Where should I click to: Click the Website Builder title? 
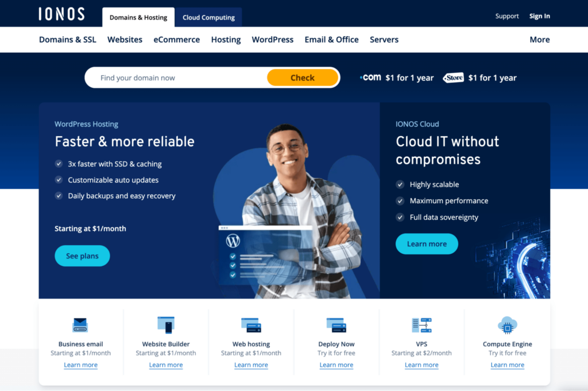point(166,344)
